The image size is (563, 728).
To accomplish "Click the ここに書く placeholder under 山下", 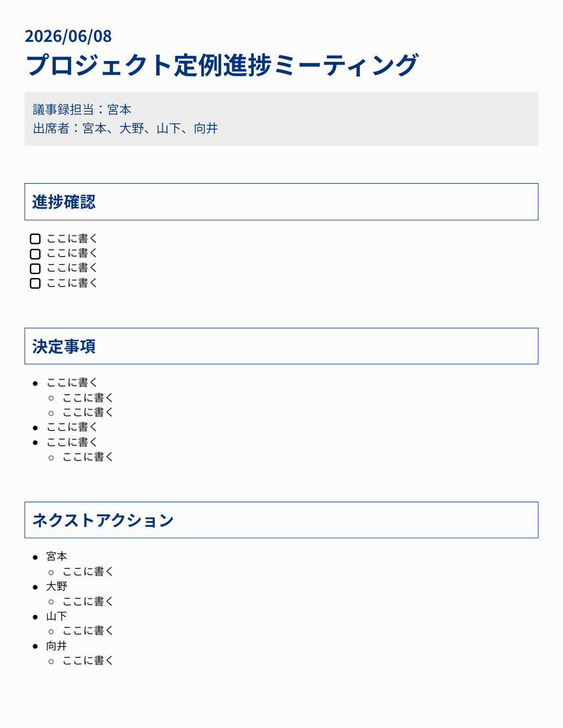I will [88, 630].
